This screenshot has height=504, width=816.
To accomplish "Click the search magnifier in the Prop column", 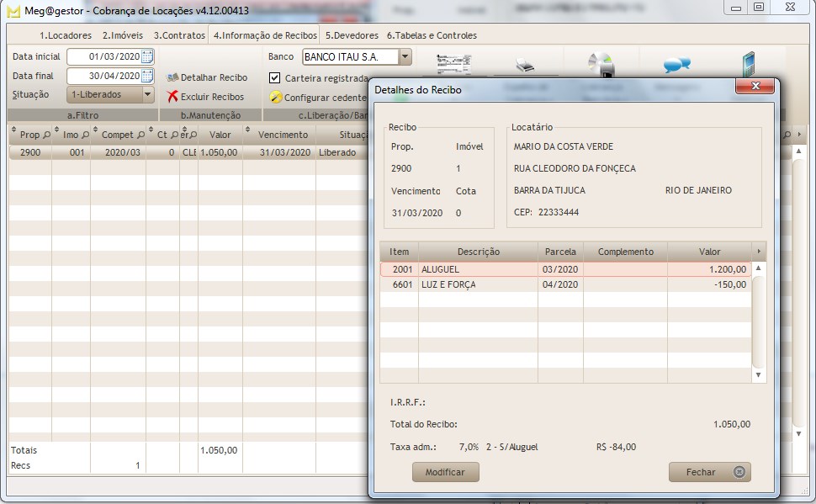I will (x=46, y=134).
